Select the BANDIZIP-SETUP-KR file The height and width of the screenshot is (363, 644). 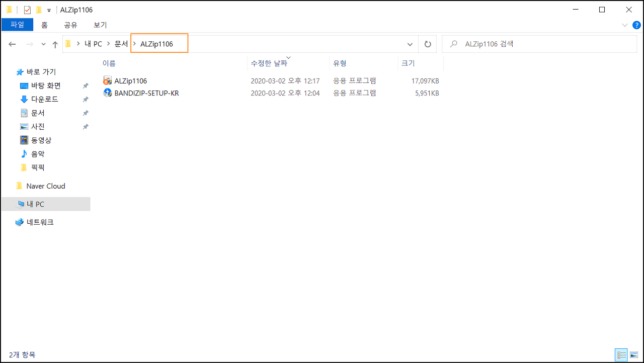point(146,93)
